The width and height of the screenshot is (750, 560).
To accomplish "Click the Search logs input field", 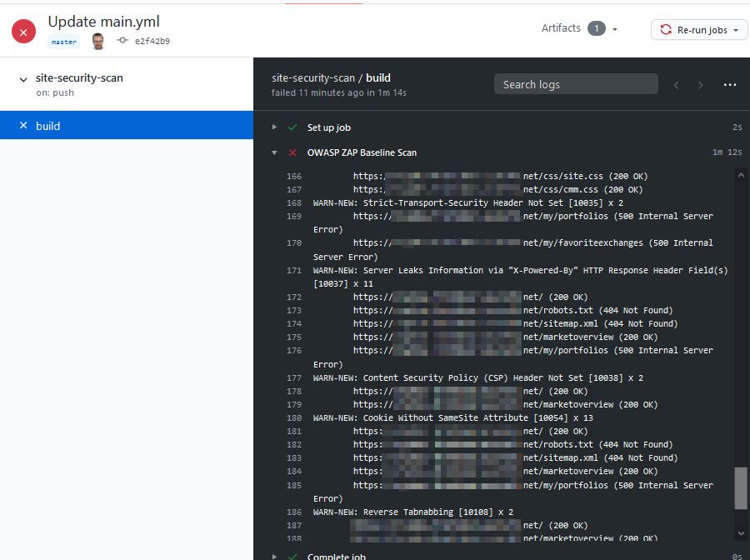I will pos(575,84).
